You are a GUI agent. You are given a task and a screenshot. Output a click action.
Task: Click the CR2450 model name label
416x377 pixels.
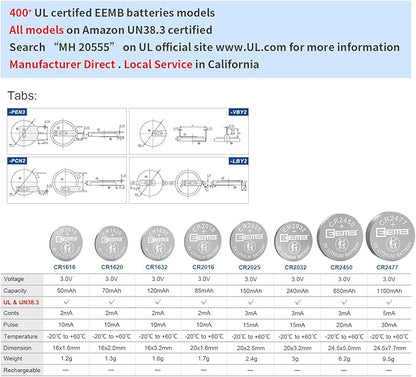[x=341, y=267]
